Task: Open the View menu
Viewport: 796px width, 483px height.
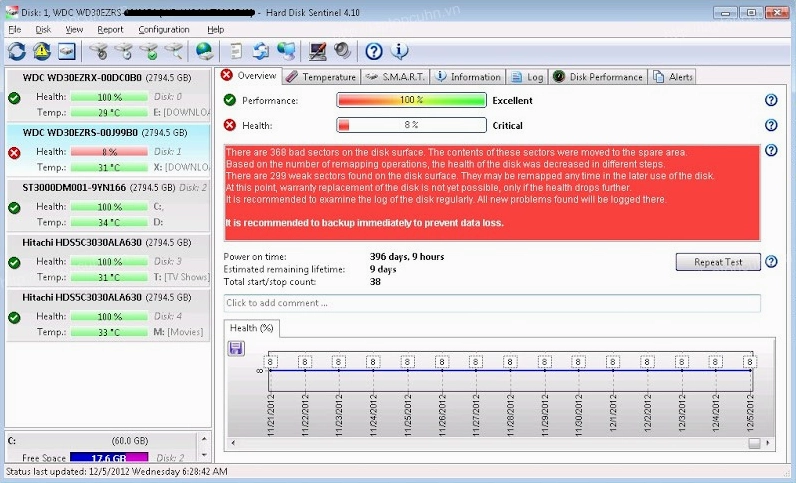Action: tap(74, 29)
